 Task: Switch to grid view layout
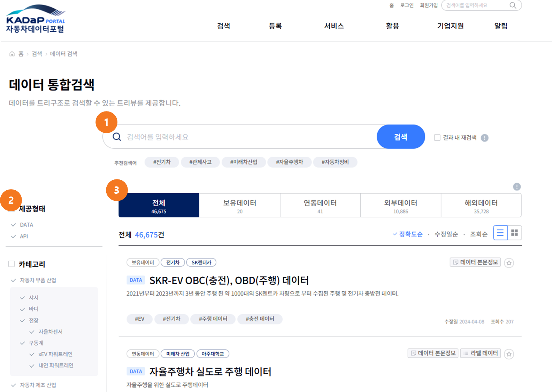(514, 233)
